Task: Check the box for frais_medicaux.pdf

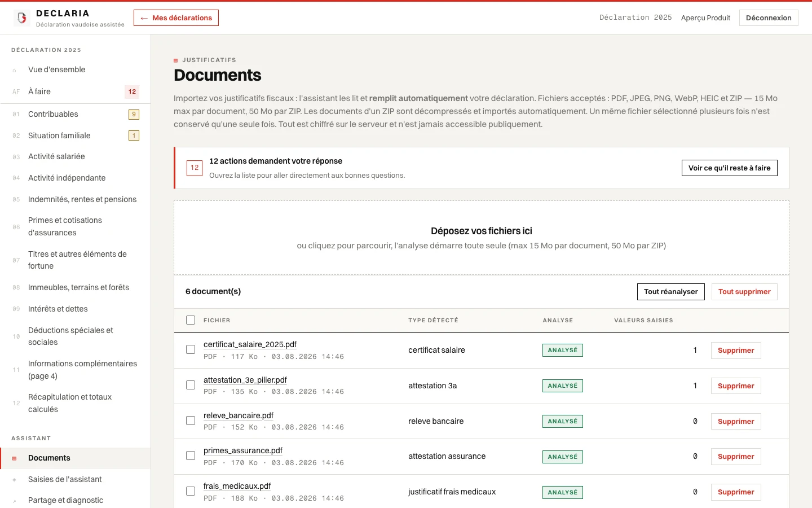Action: pos(191,491)
